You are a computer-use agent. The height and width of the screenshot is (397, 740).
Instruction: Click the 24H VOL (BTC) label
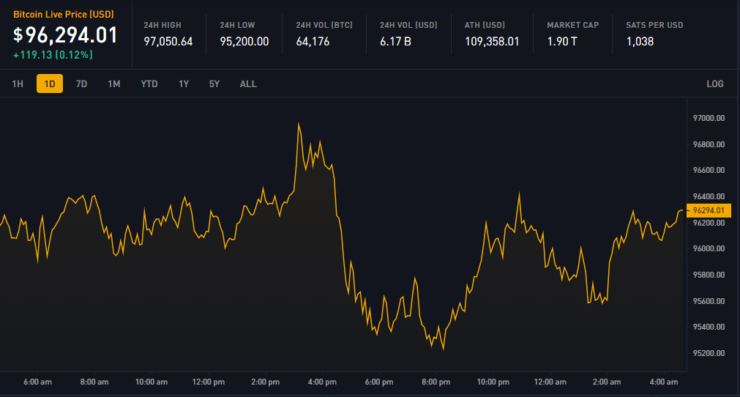click(324, 25)
